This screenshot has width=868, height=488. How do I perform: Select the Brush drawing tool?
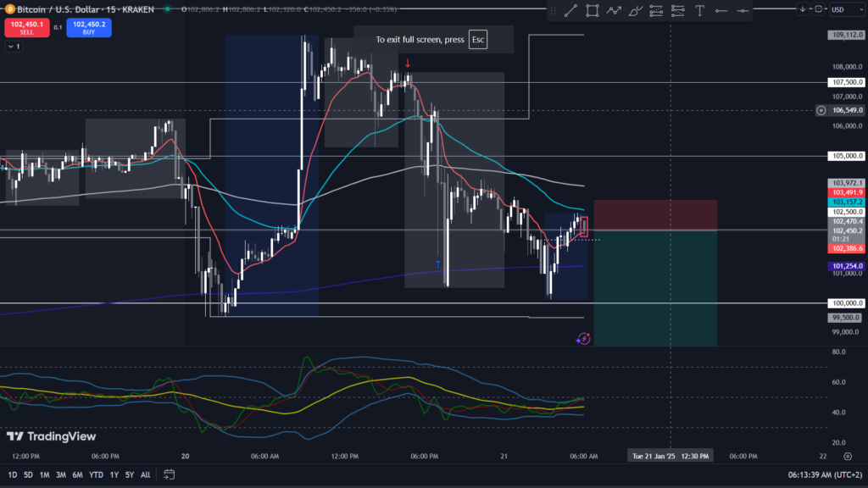tap(635, 10)
